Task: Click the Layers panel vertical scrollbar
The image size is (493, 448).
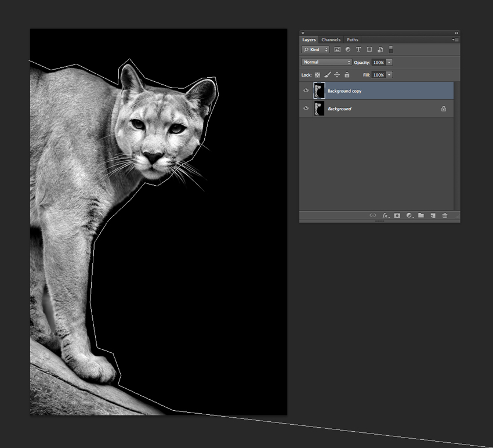Action: 457,146
